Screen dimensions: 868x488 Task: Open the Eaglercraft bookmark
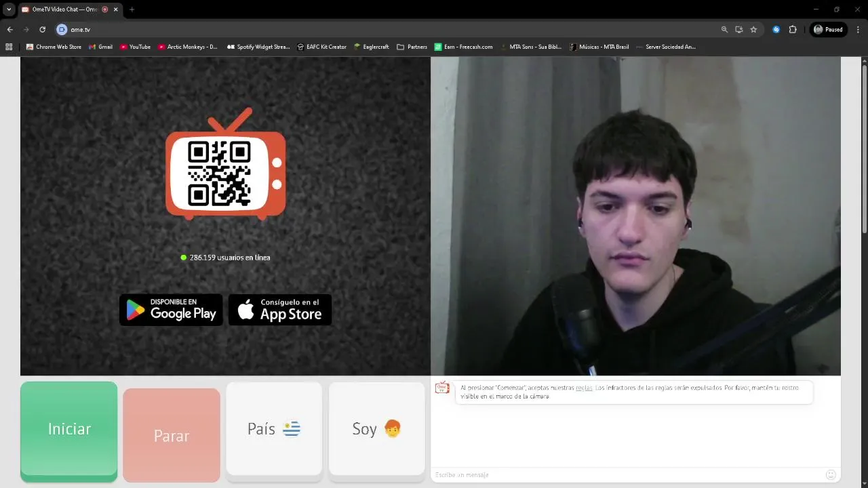point(372,47)
